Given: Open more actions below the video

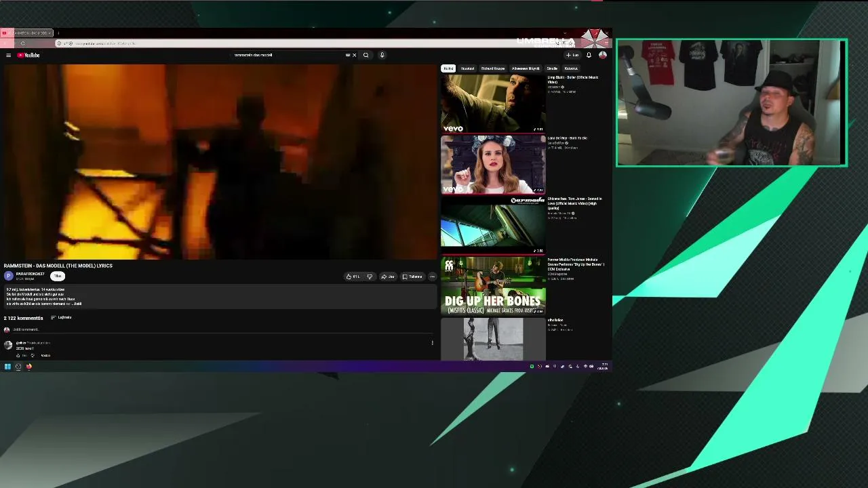Looking at the screenshot, I should coord(432,277).
